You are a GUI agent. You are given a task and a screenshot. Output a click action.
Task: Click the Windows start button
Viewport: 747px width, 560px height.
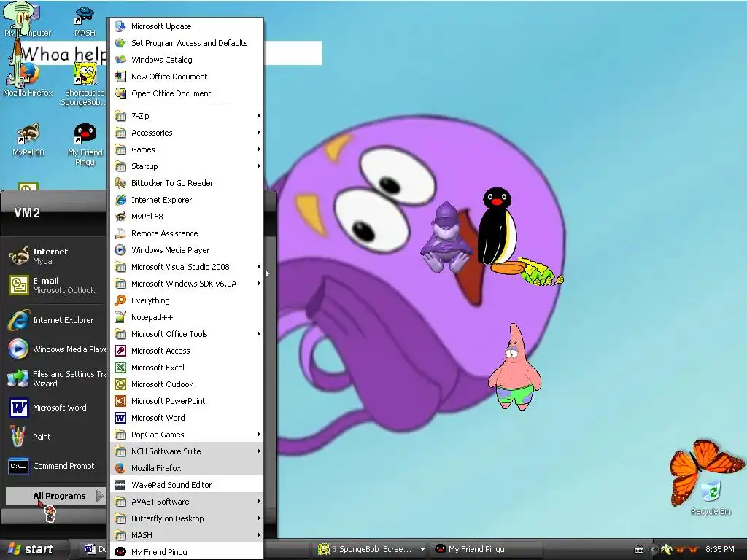(31, 549)
